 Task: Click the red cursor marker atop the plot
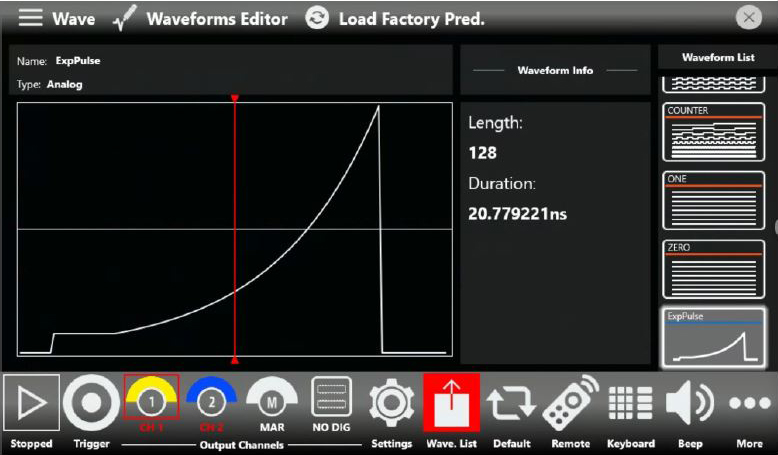235,98
